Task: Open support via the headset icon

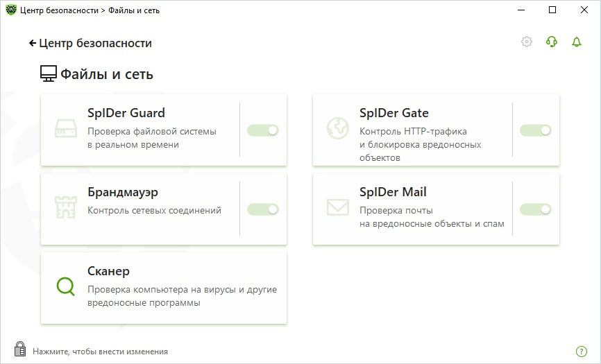Action: (552, 42)
